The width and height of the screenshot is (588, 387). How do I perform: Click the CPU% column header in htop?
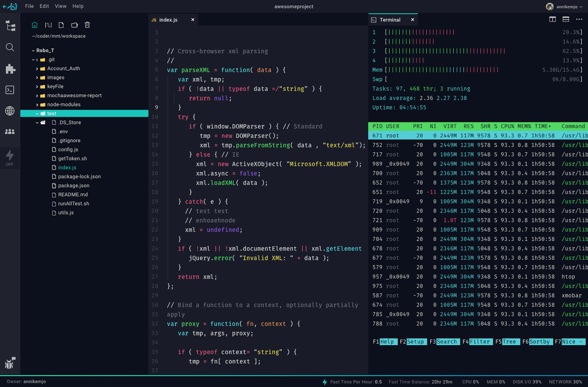(507, 126)
